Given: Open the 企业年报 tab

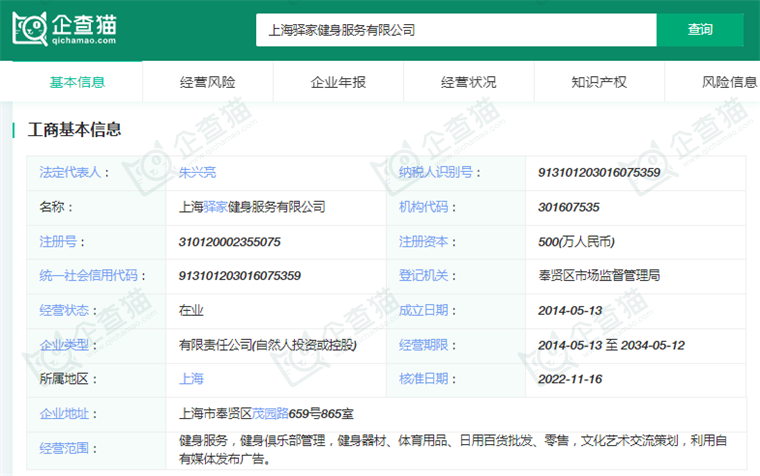Looking at the screenshot, I should [338, 82].
